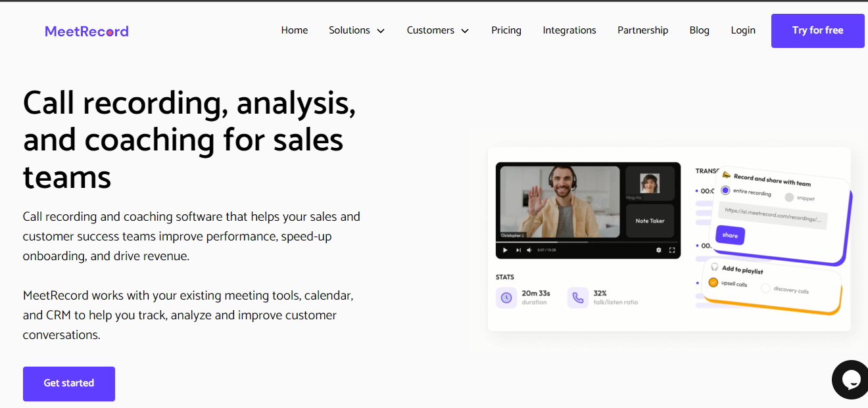
Task: Click the share button in the card
Action: point(730,235)
